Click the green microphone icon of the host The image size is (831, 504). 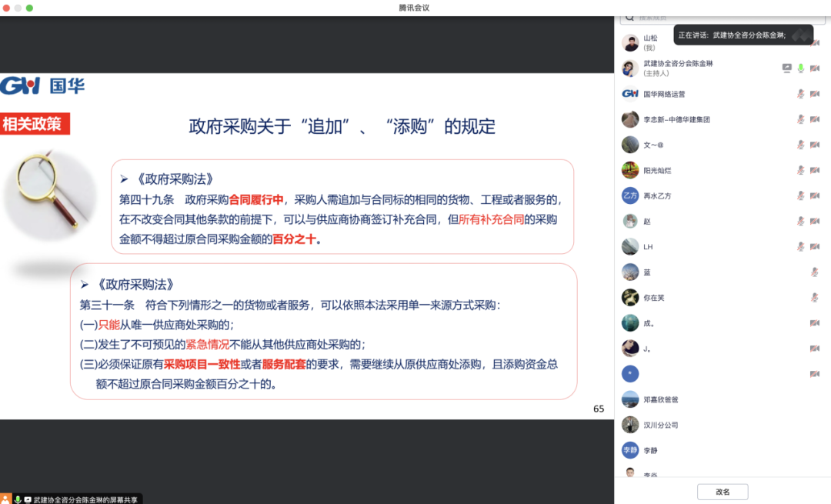click(800, 68)
